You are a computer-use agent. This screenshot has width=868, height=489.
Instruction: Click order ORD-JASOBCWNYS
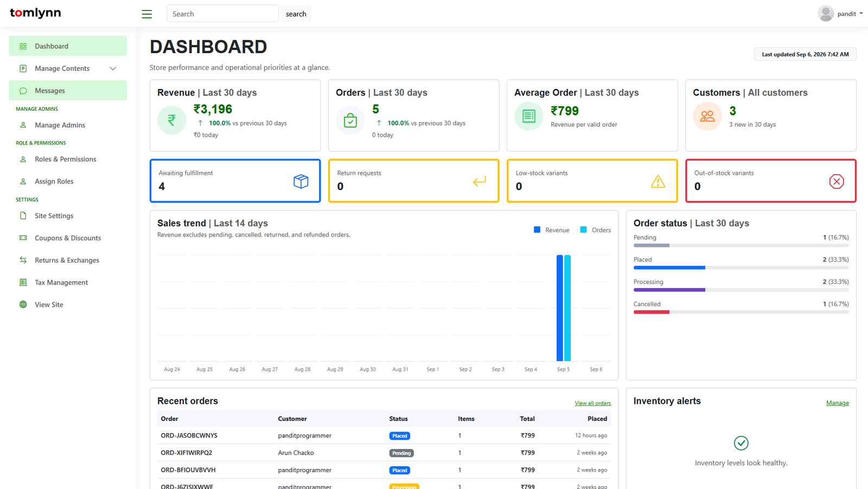189,435
